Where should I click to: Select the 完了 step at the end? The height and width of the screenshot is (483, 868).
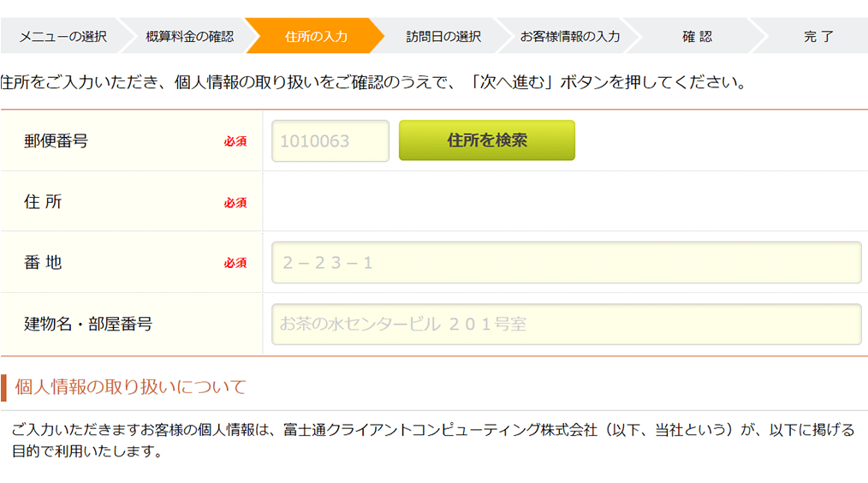point(817,36)
